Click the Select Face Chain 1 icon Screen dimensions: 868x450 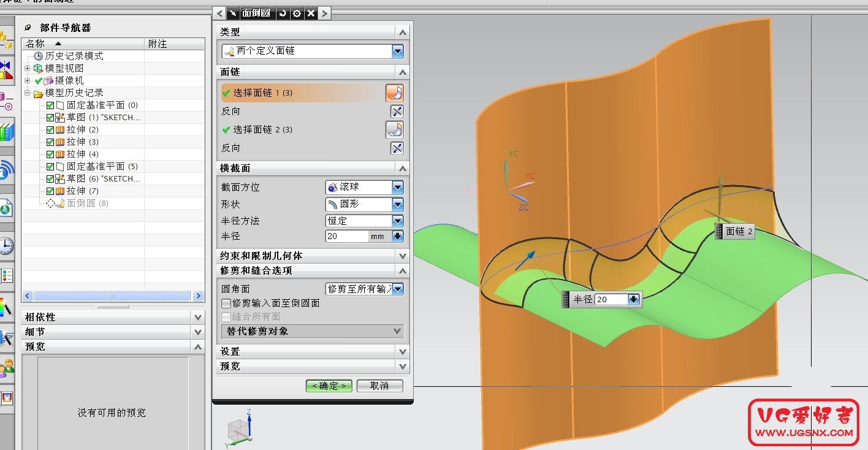tap(395, 93)
